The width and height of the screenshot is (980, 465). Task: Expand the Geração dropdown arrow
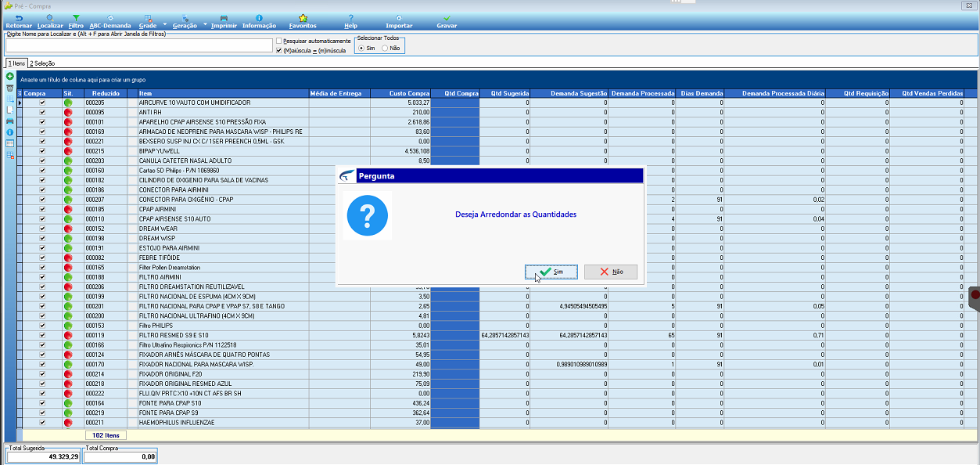(x=205, y=23)
